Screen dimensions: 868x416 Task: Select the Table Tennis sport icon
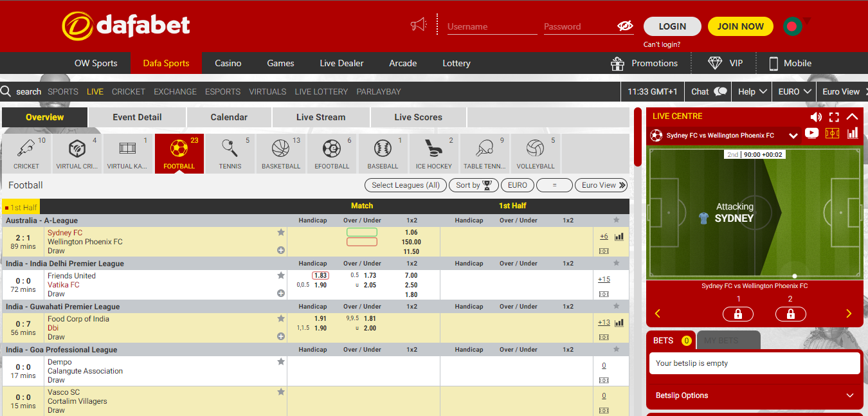485,154
